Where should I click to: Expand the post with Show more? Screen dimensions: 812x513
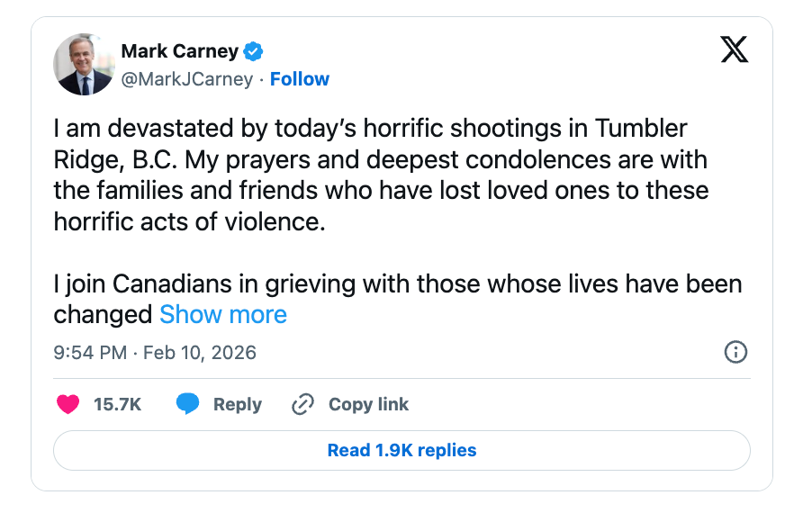223,314
